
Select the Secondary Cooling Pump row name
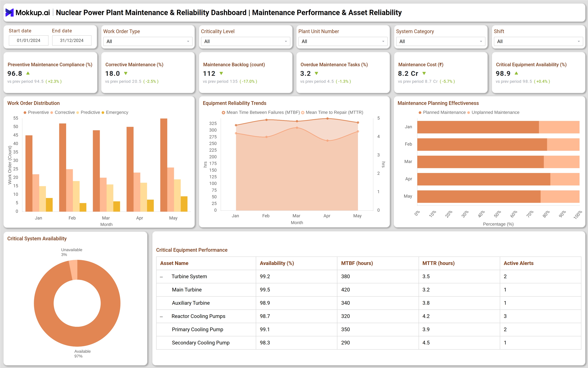201,342
